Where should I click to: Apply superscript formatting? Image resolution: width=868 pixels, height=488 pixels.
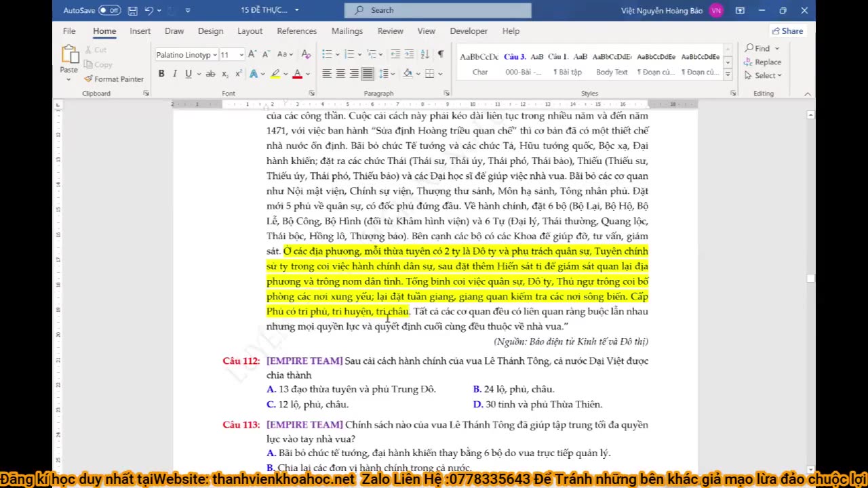(239, 74)
